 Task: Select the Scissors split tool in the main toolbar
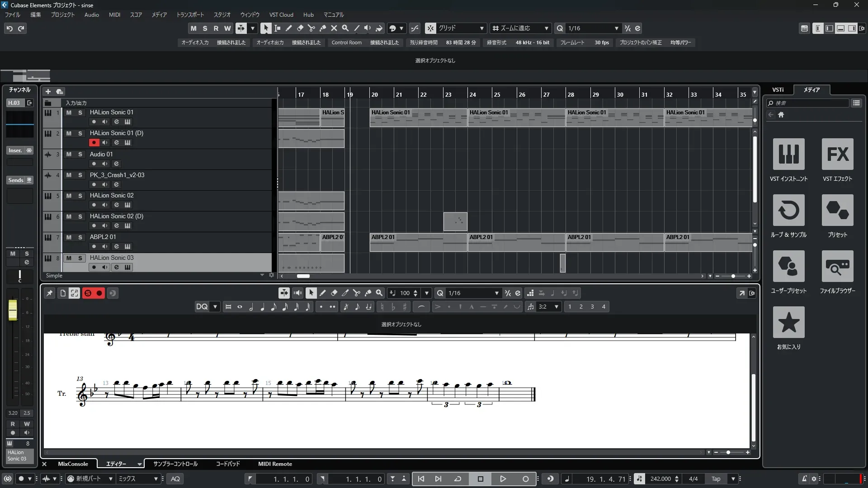[311, 28]
